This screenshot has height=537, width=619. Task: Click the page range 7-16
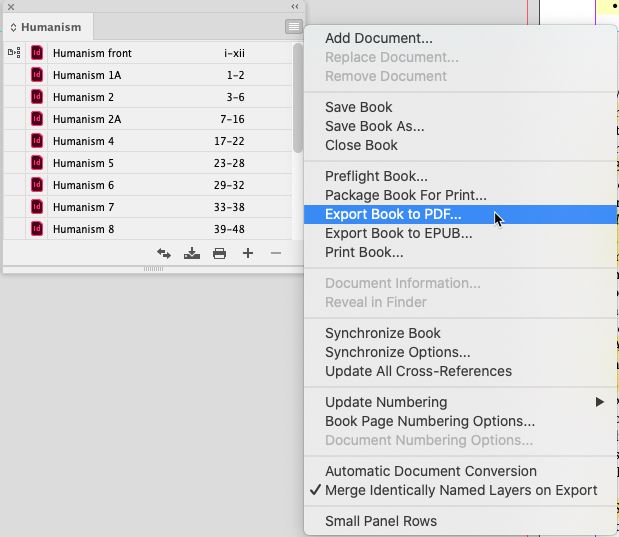[233, 119]
